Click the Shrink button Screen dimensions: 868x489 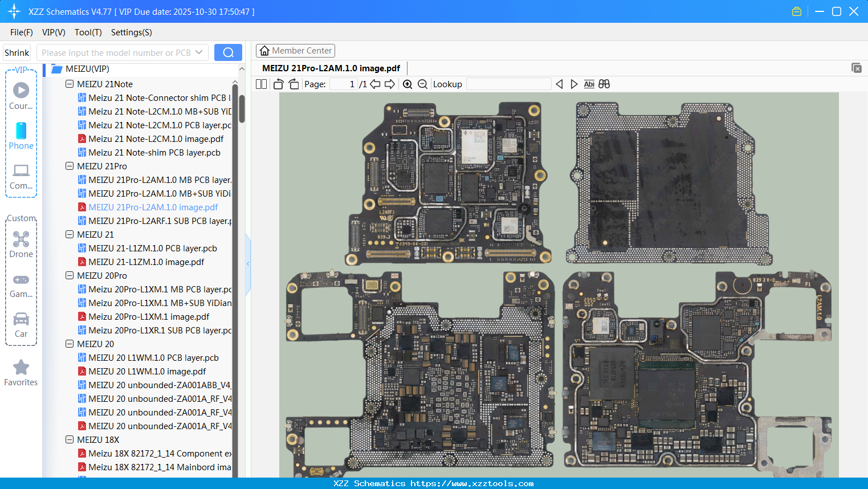[x=17, y=52]
